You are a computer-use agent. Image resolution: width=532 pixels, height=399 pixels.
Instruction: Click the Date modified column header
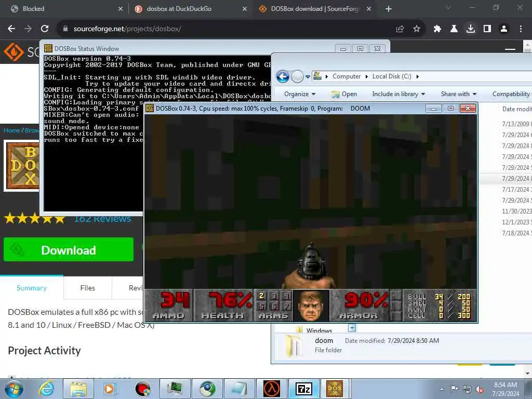(x=517, y=109)
